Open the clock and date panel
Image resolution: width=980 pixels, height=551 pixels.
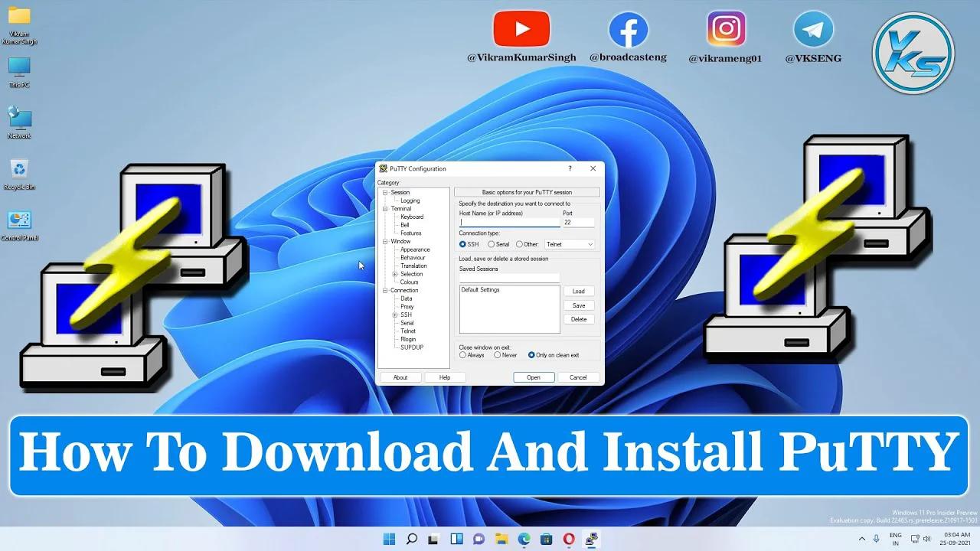click(957, 539)
